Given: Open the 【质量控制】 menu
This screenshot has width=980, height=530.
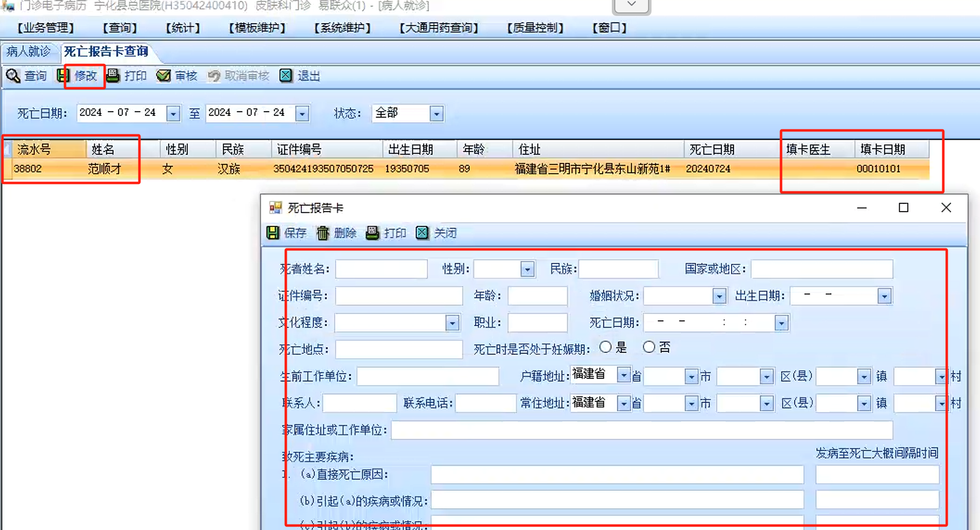Looking at the screenshot, I should coord(535,28).
